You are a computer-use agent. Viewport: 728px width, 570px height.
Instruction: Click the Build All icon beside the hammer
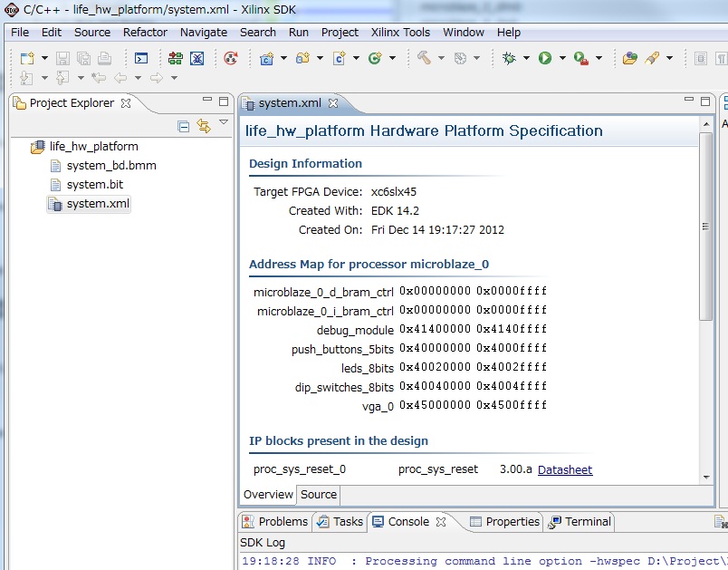tap(460, 58)
